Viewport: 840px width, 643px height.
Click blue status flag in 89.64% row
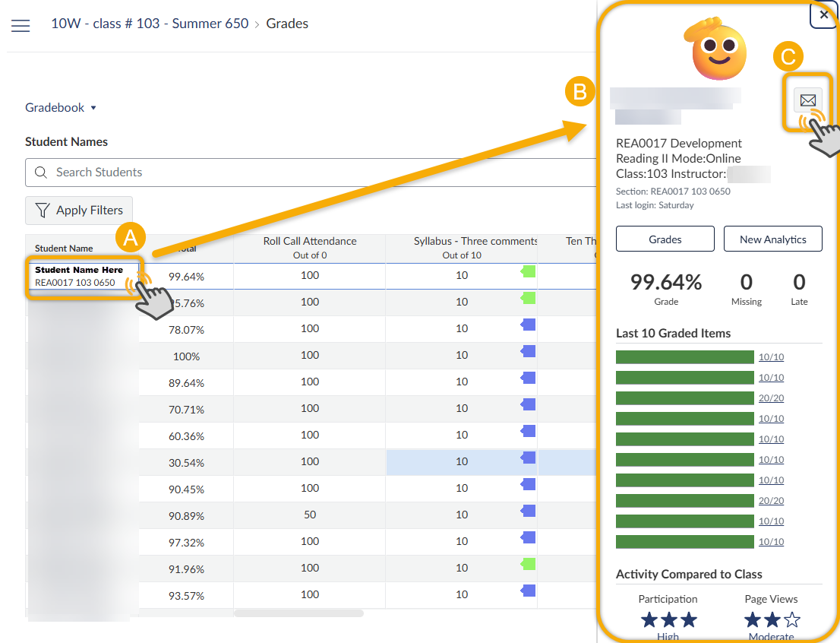click(x=528, y=378)
